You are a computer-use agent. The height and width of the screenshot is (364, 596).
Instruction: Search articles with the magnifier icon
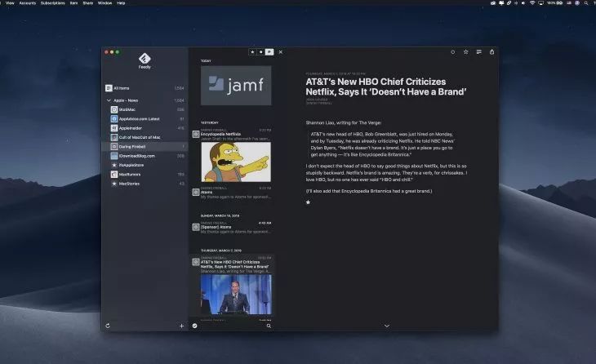coord(269,326)
